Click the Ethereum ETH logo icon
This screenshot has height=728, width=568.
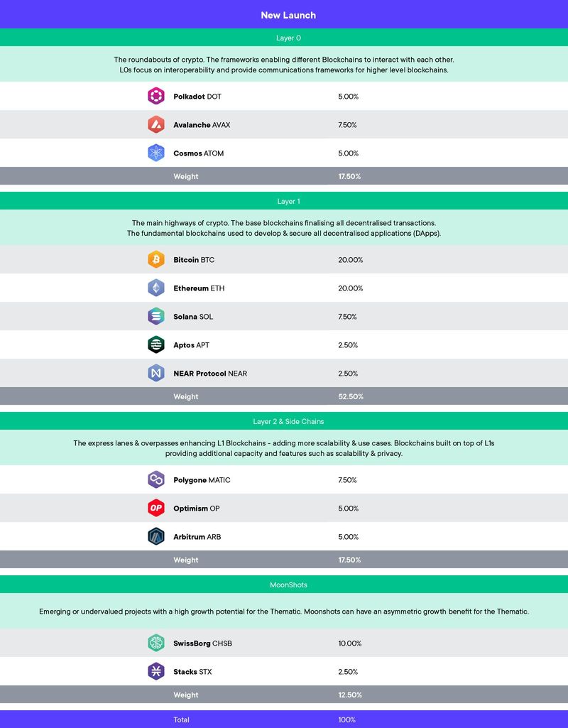(156, 288)
